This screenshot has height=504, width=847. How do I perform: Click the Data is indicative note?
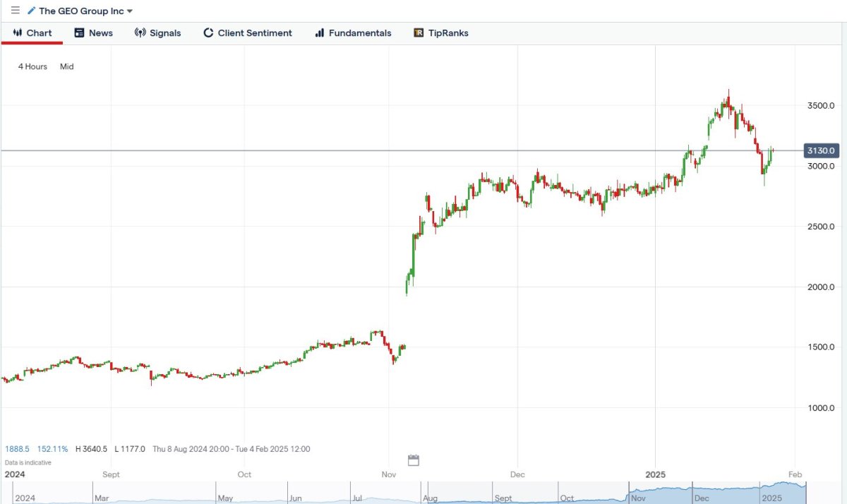point(28,462)
